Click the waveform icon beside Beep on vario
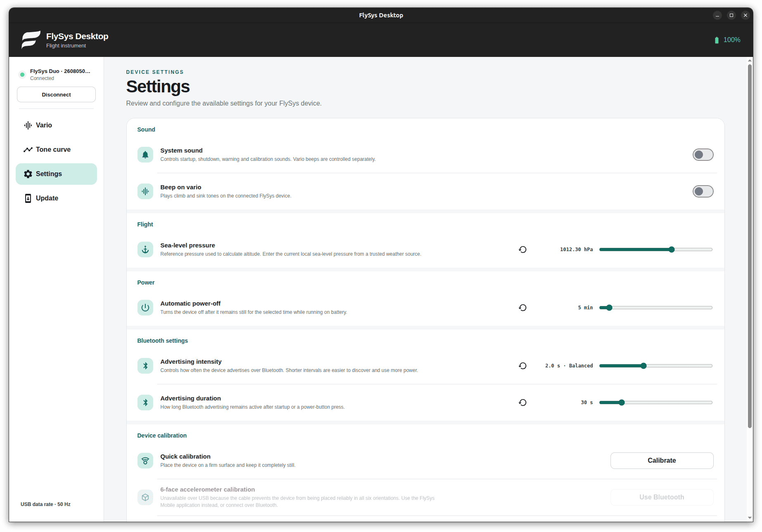762x532 pixels. coord(145,191)
